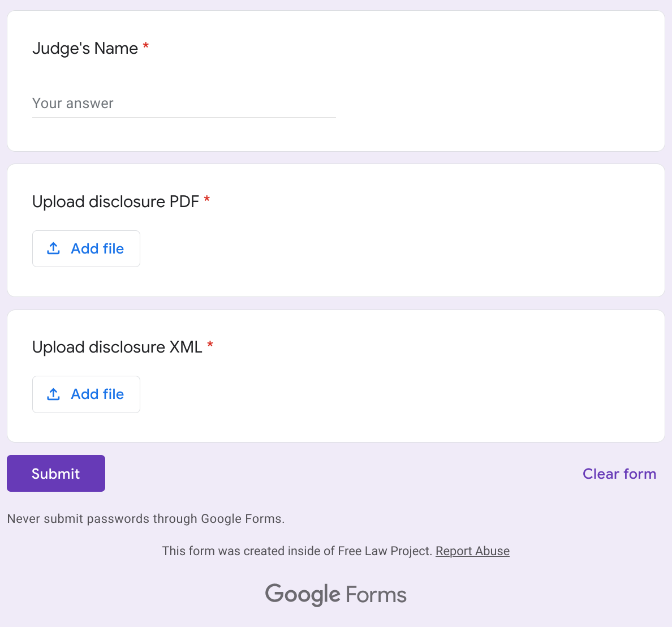Click the Upload disclosure XML question label
This screenshot has height=627, width=672.
[117, 347]
